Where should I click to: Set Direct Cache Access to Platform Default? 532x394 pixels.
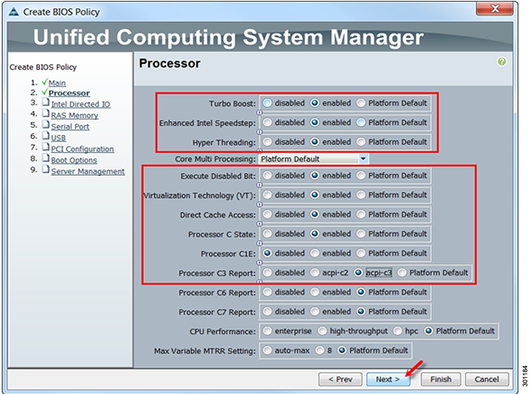[361, 214]
